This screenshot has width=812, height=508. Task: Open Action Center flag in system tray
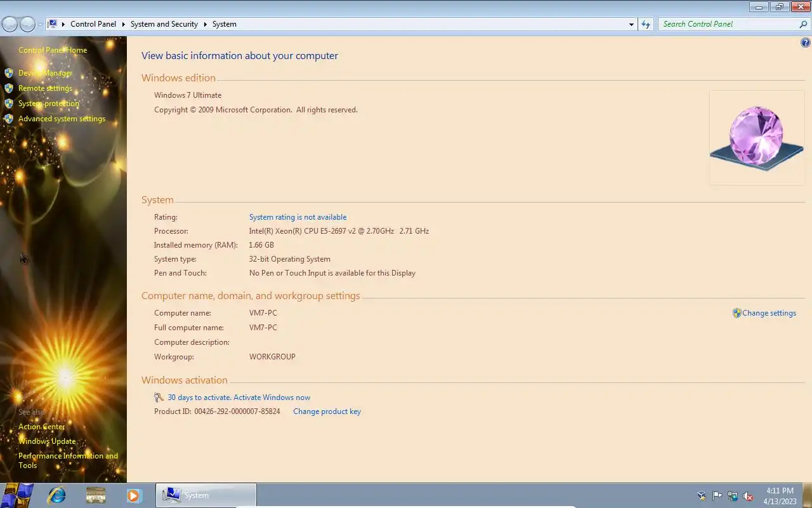coord(717,496)
